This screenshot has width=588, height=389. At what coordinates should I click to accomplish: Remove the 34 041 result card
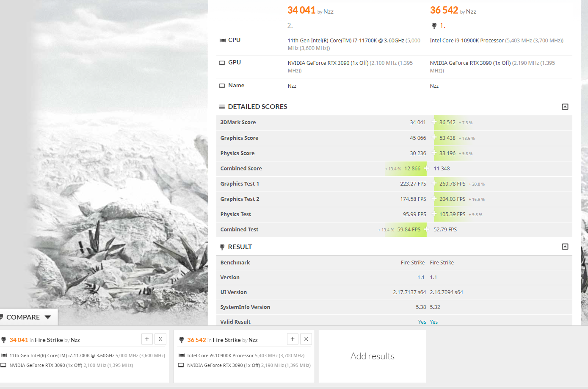pyautogui.click(x=160, y=339)
